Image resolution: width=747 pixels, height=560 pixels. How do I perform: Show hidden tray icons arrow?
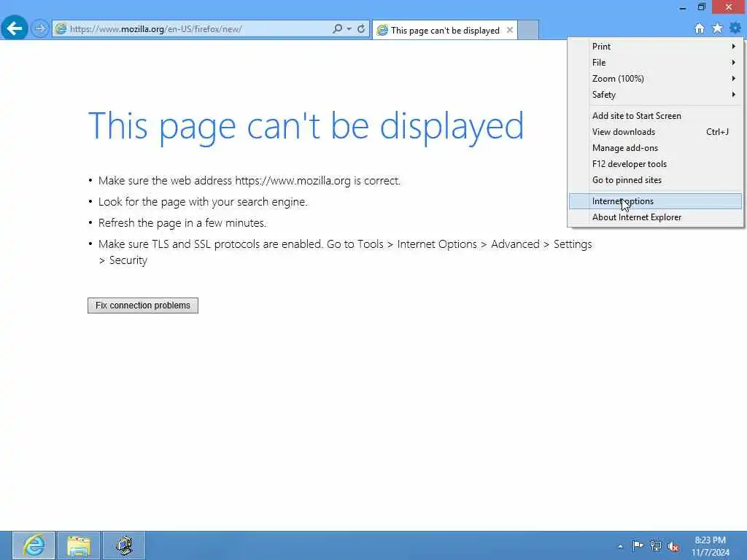click(x=620, y=546)
